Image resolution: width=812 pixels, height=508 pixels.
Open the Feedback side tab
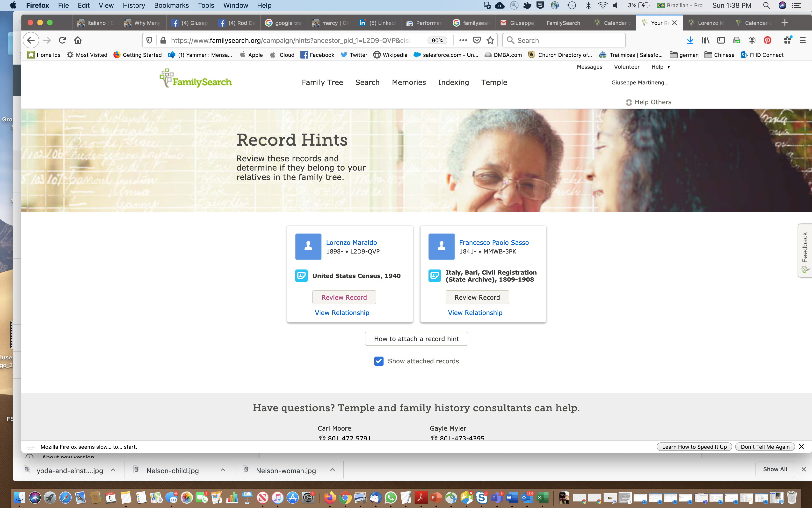(805, 250)
